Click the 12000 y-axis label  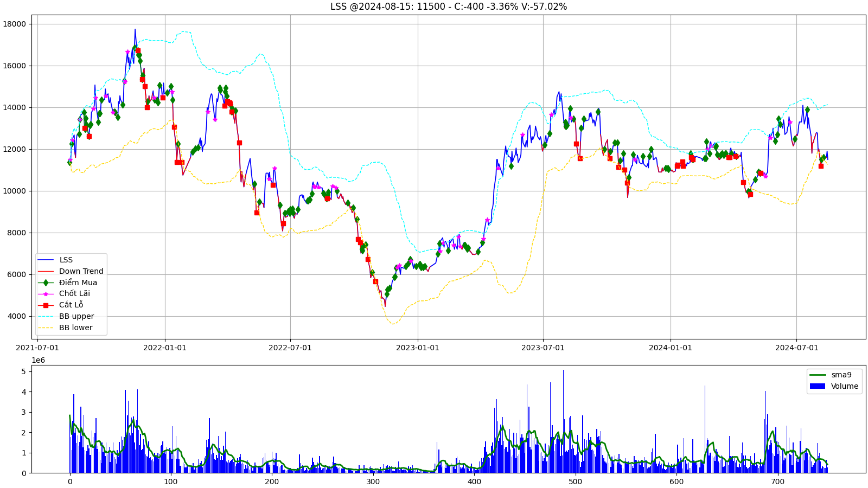14,149
